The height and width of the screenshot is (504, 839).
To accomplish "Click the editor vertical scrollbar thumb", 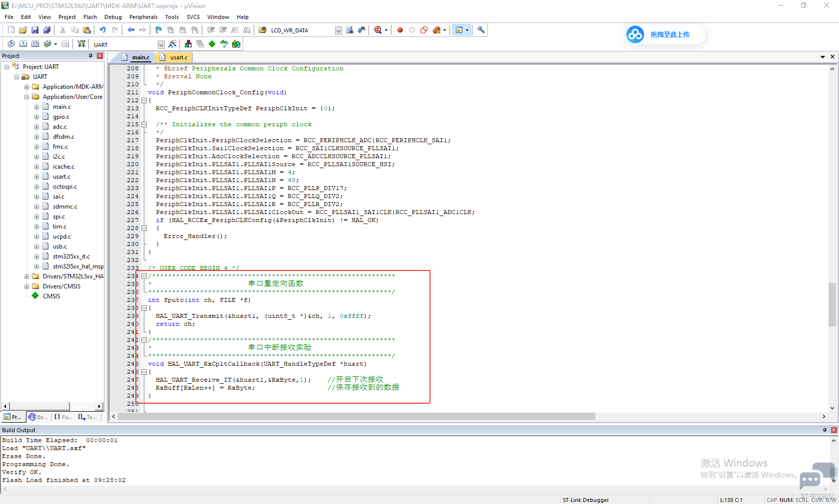I will click(x=832, y=304).
